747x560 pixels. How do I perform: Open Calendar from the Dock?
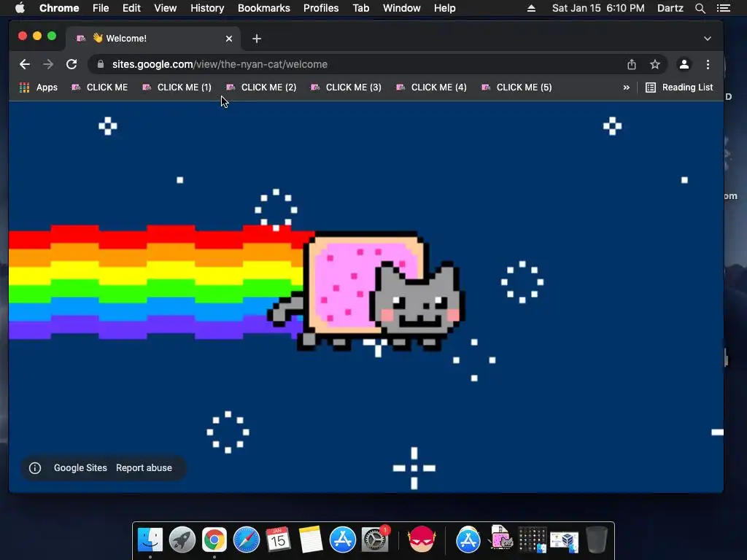coord(278,540)
